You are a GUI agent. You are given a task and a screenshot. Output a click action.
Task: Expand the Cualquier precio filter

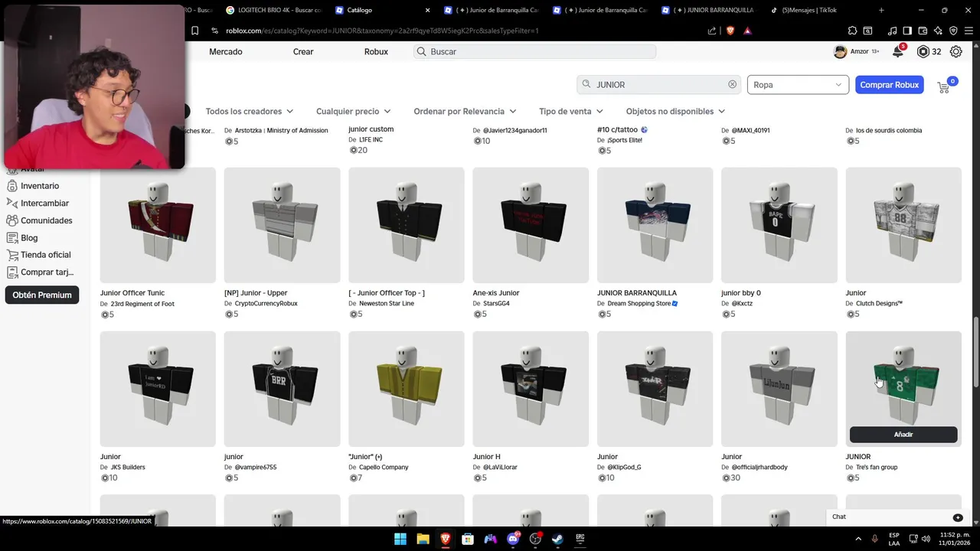click(354, 111)
